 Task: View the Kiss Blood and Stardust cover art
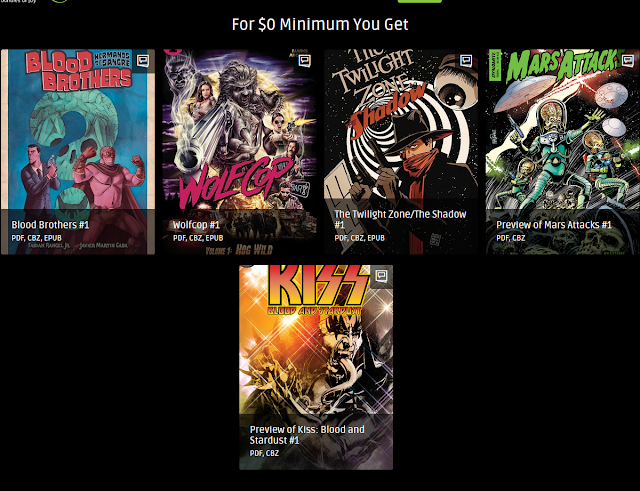tap(316, 367)
